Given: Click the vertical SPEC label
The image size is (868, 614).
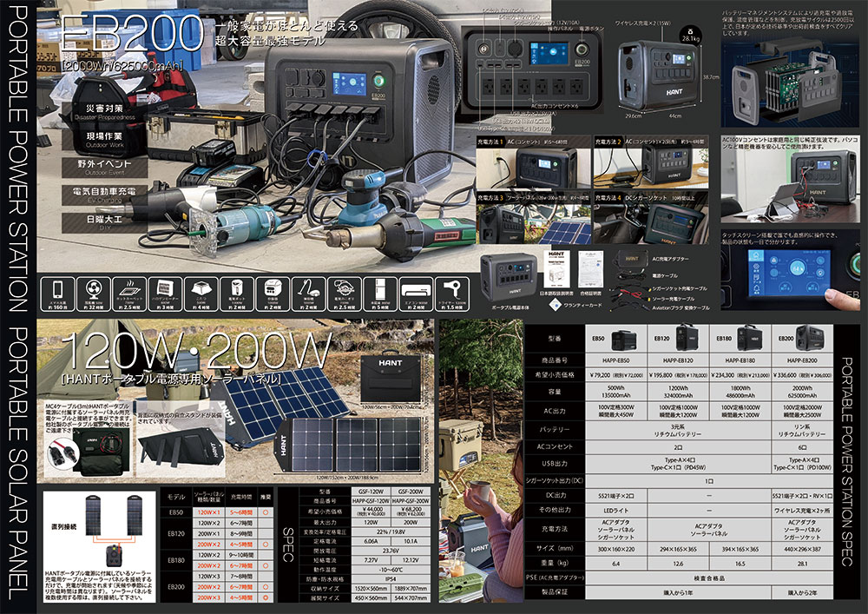Looking at the screenshot, I should pos(288,545).
